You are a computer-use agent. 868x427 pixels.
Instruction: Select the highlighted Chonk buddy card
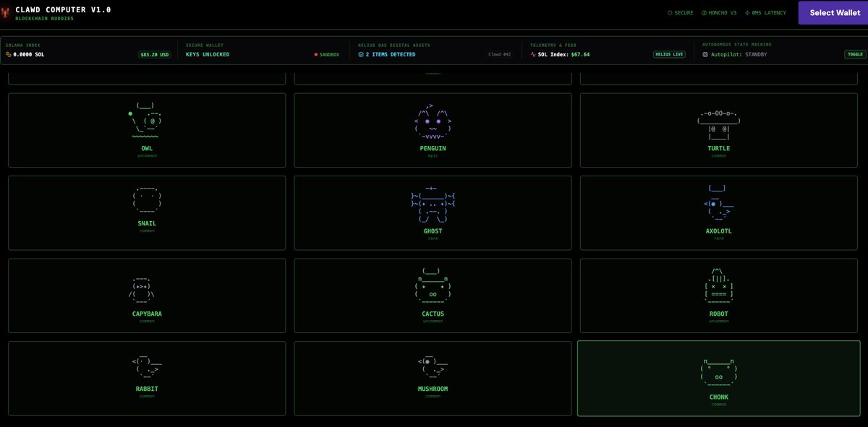719,379
